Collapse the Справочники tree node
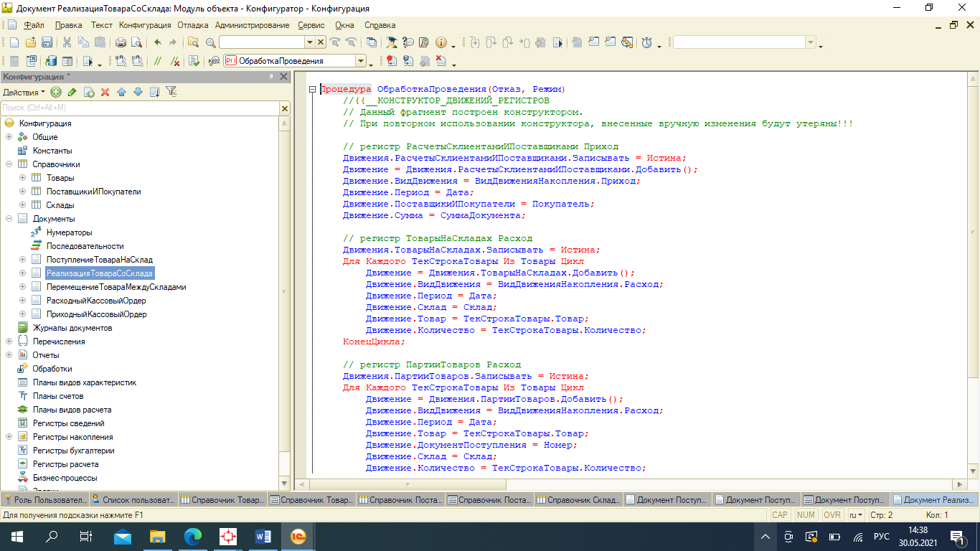980x551 pixels. coord(9,164)
